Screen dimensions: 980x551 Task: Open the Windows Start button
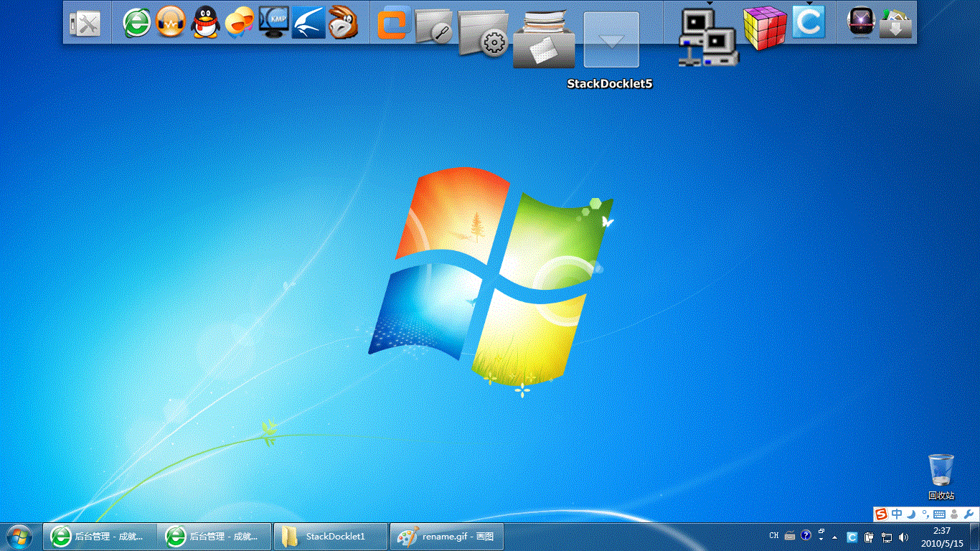click(19, 536)
